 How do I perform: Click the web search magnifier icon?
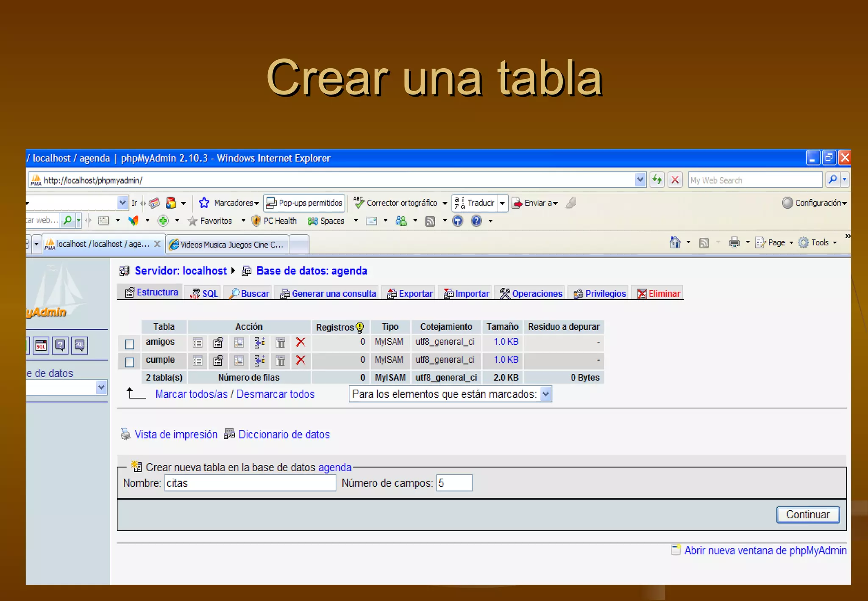tap(832, 180)
